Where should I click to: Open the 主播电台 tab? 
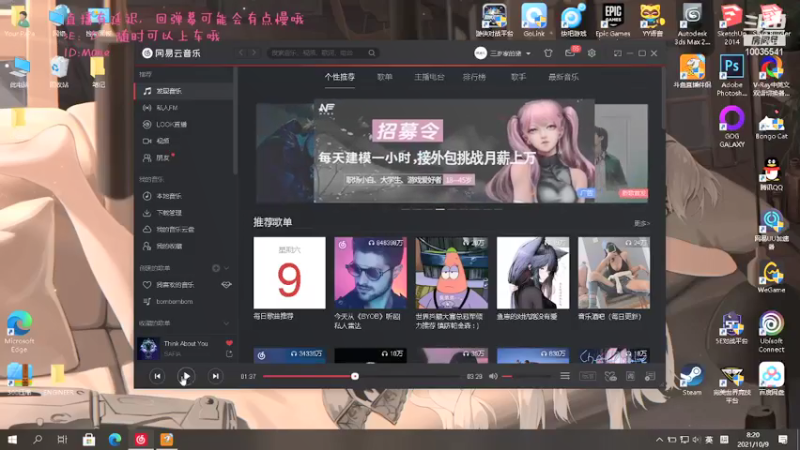pyautogui.click(x=429, y=77)
